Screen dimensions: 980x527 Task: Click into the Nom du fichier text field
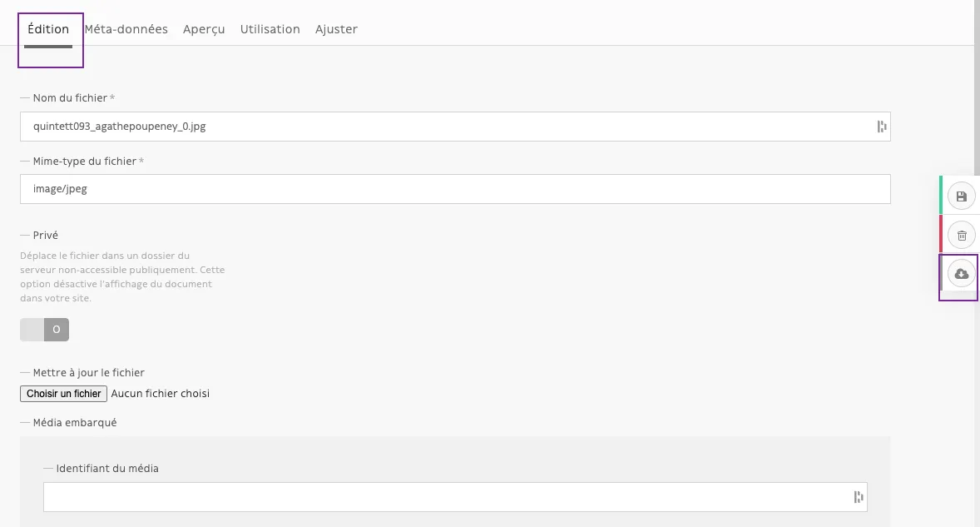coord(455,127)
